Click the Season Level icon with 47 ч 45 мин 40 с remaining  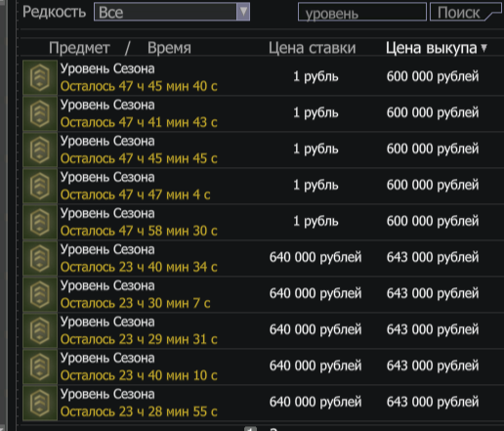(40, 77)
